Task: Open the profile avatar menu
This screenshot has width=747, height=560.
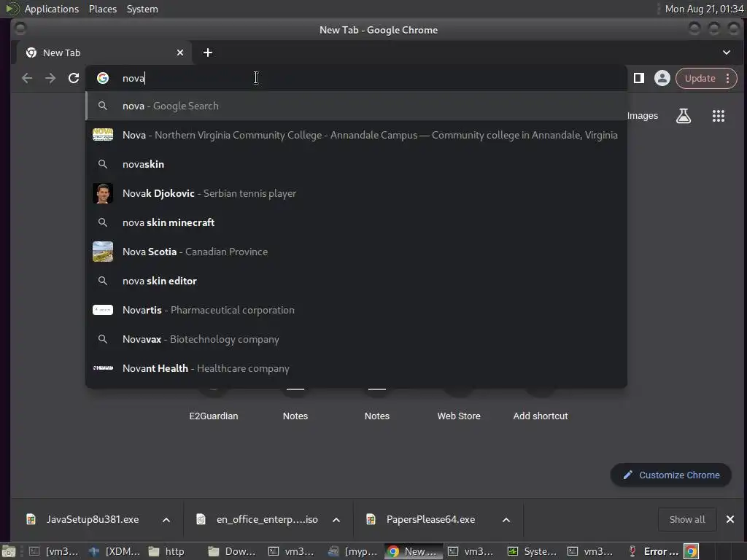Action: click(662, 78)
